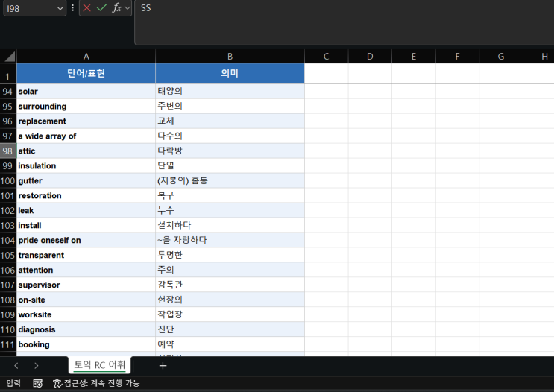Viewport: 554px width, 392px height.
Task: Select the cell with 감독관
Action: pos(230,285)
